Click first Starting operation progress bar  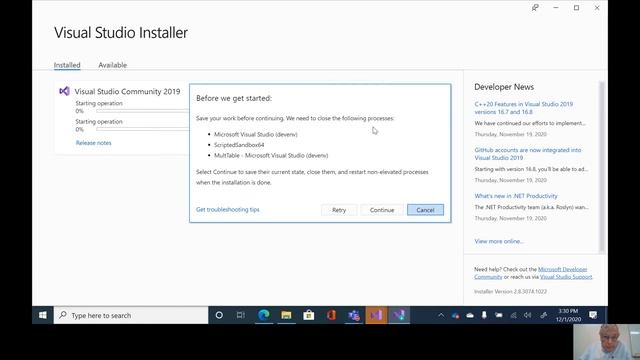pos(142,111)
